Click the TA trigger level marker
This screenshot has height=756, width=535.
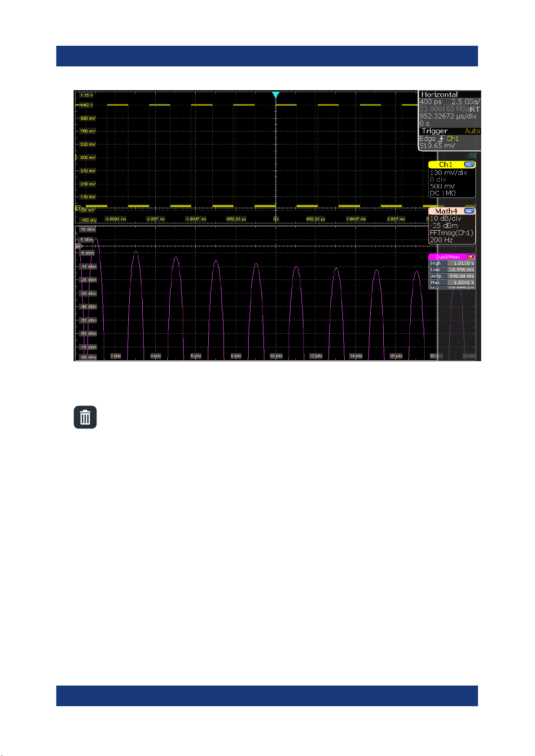(x=472, y=156)
